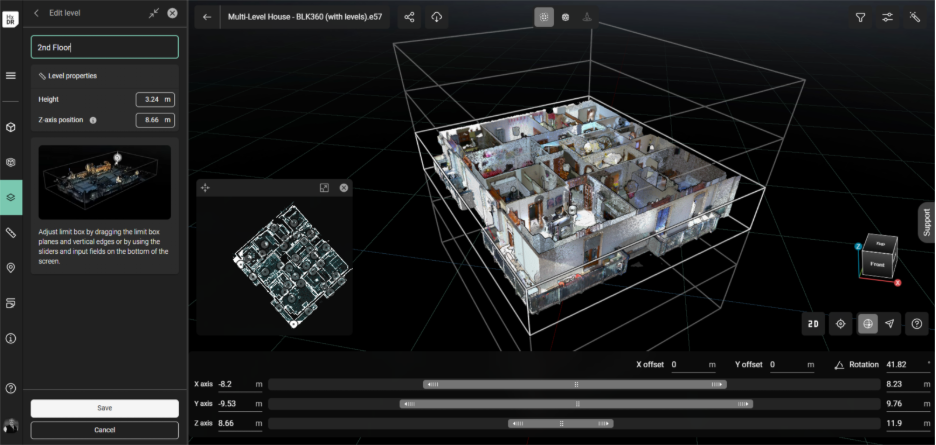Viewport: 936px width, 445px height.
Task: Cancel the level edit
Action: (x=104, y=429)
